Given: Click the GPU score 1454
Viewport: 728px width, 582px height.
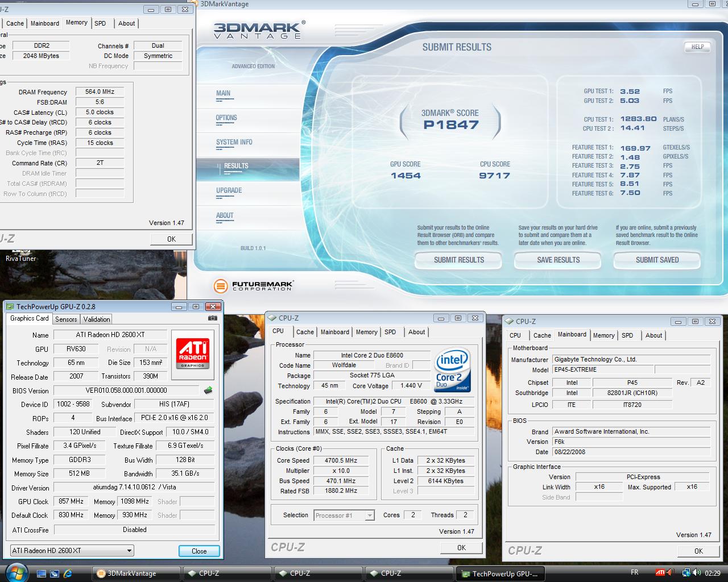Looking at the screenshot, I should 406,176.
